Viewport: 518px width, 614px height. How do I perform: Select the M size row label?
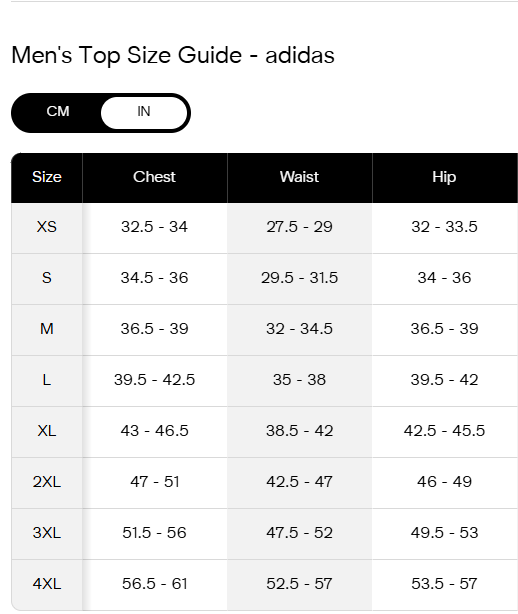coord(47,329)
